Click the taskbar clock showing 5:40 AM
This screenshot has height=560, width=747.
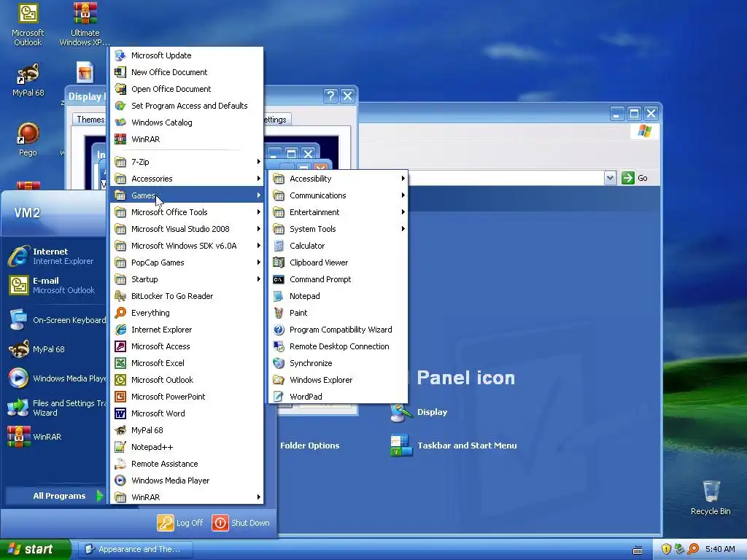(720, 549)
